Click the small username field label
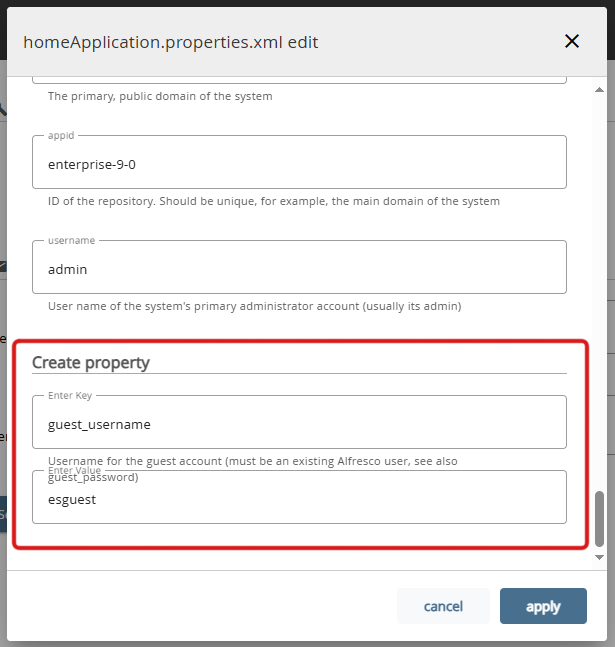 [x=70, y=240]
